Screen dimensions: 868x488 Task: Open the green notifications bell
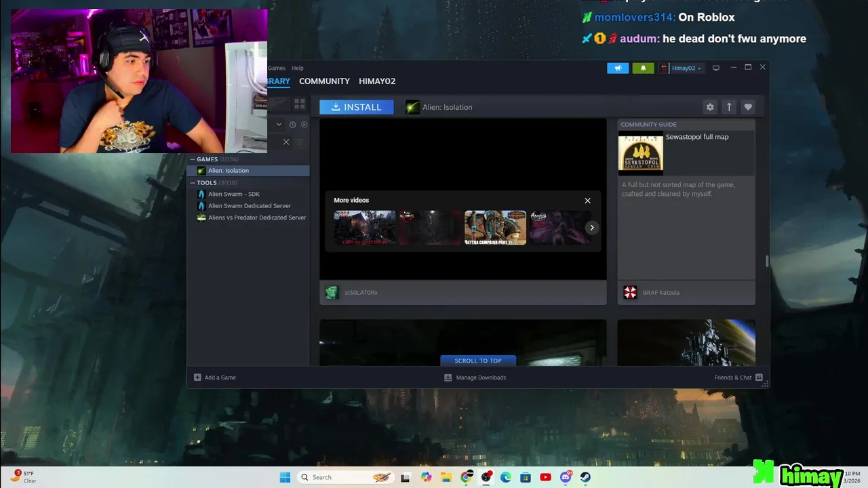pos(643,68)
